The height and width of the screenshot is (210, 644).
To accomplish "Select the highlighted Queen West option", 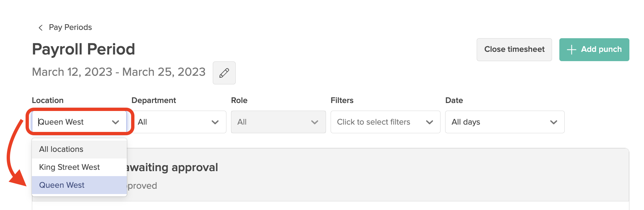I will (62, 185).
